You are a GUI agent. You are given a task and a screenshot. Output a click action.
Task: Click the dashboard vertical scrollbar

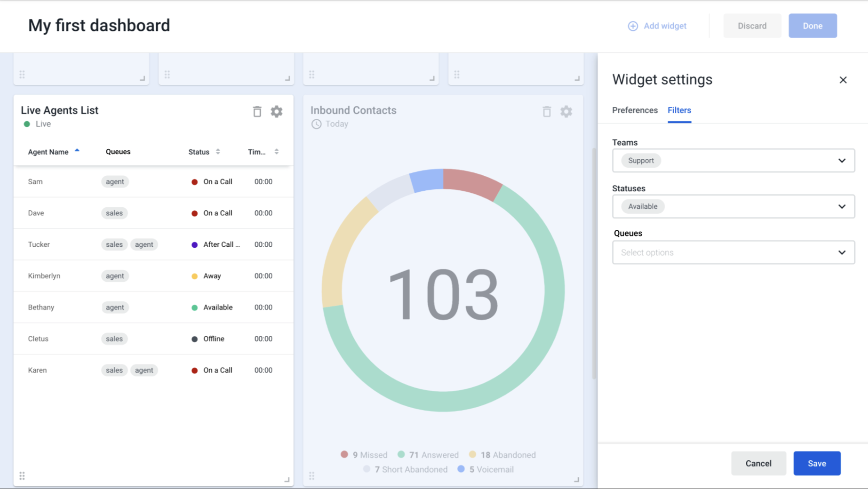click(x=594, y=263)
